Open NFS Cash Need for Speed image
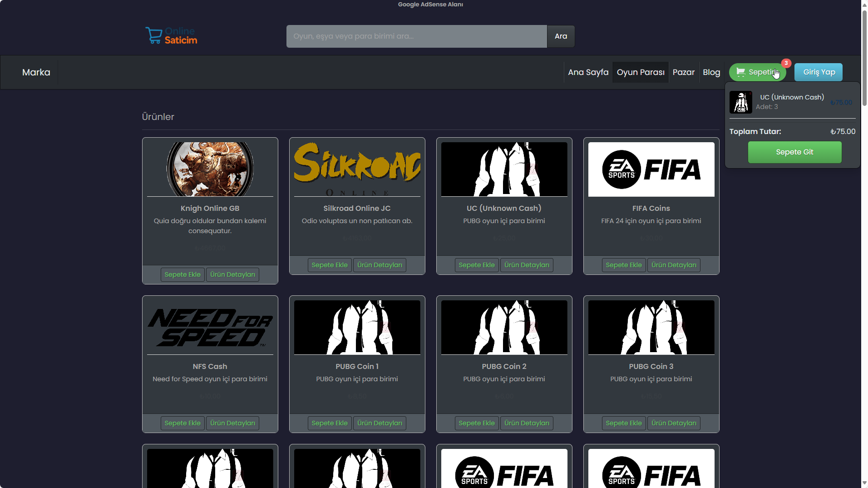868x488 pixels. [x=210, y=327]
